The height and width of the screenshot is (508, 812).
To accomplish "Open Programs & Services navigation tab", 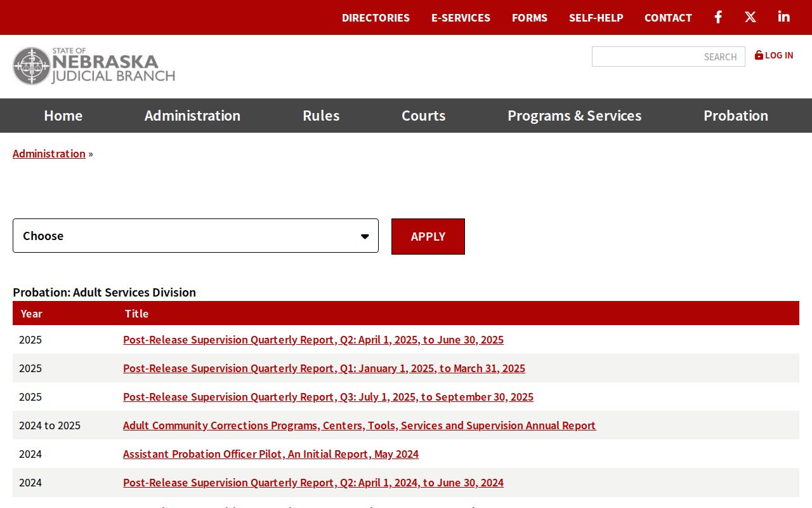I will point(575,116).
